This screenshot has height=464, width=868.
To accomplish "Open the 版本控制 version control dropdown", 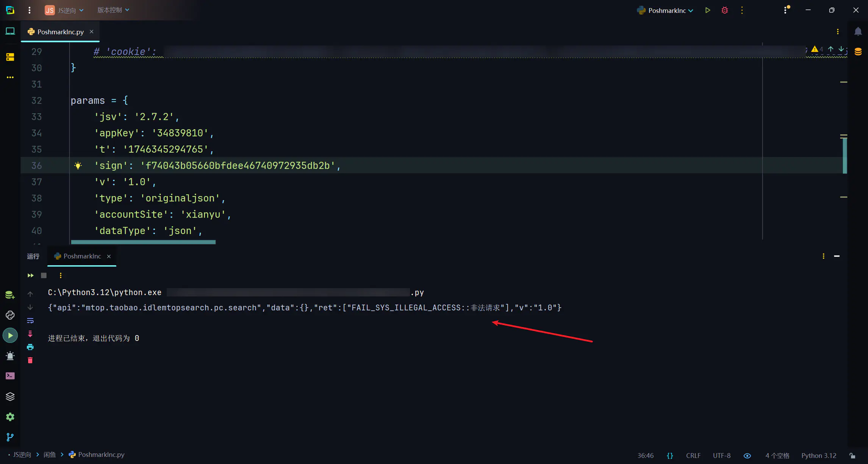I will click(113, 10).
